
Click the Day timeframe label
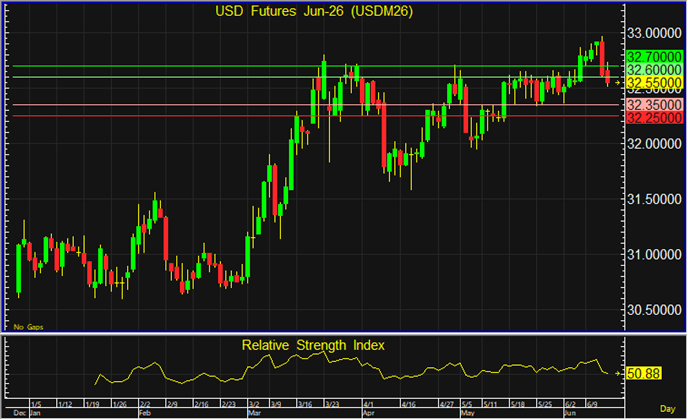667,409
